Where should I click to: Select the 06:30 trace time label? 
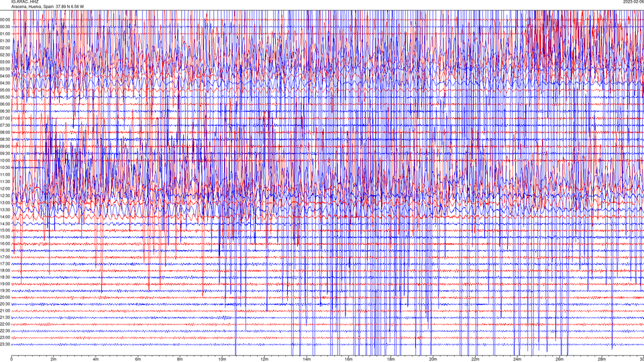5,111
